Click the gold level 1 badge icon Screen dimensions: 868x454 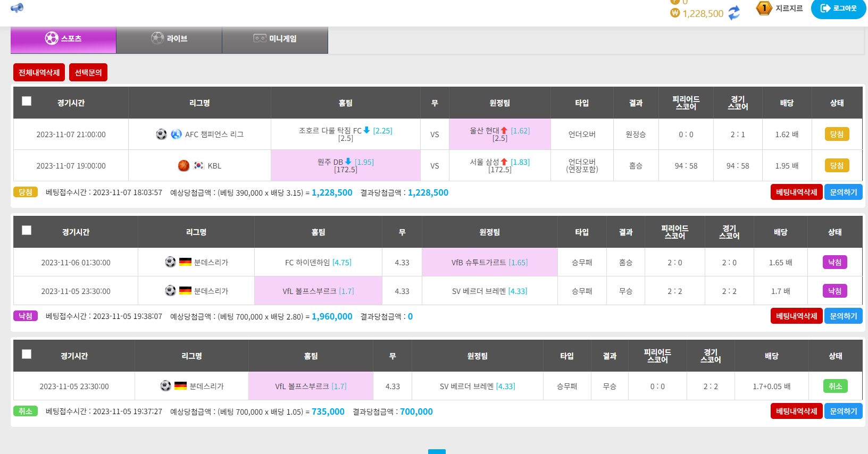(x=764, y=8)
